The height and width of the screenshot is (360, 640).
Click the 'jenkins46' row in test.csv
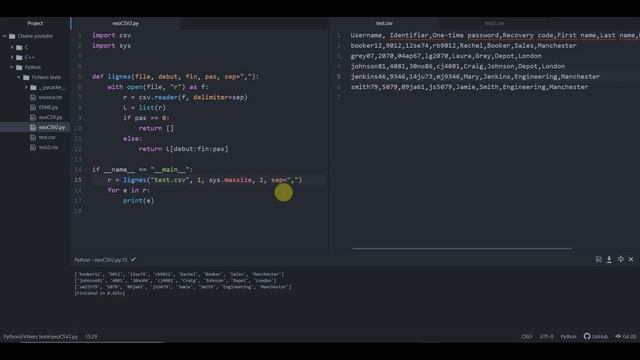point(475,77)
